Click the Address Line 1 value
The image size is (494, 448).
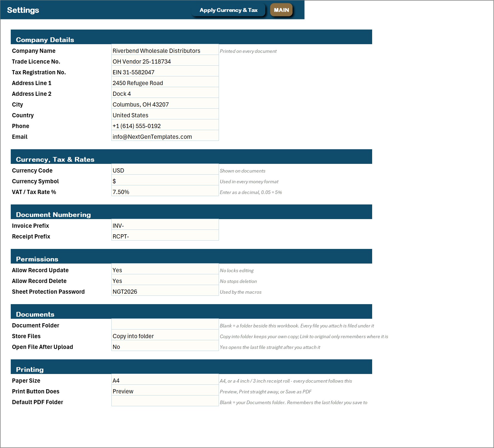tap(165, 82)
